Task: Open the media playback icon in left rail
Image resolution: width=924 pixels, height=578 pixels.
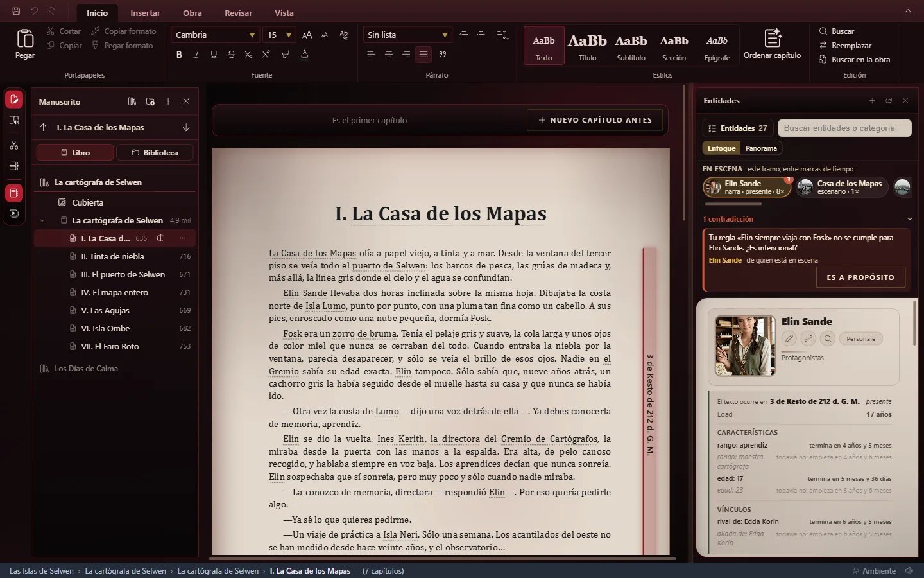Action: click(14, 213)
